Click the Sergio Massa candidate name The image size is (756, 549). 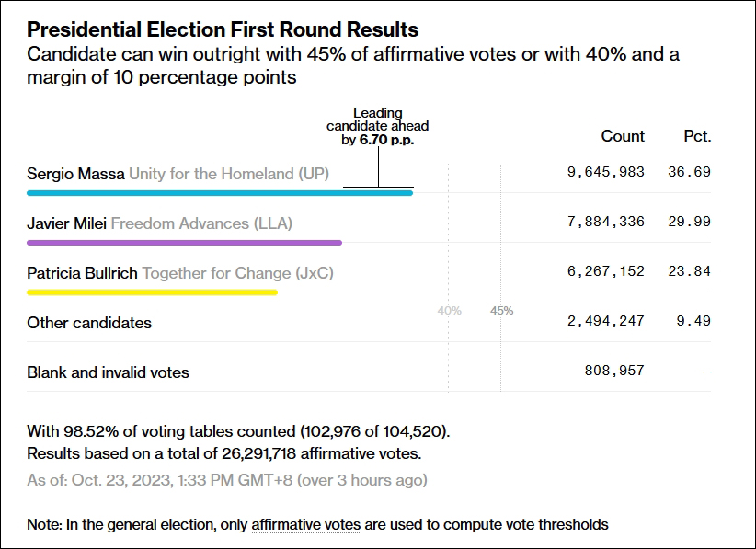(x=75, y=173)
